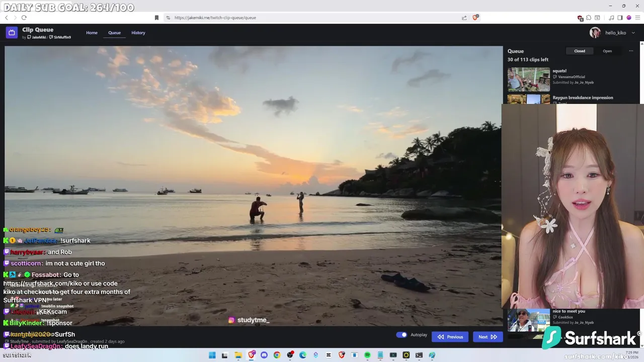Open the Windows Start menu
The image size is (644, 362).
click(212, 355)
